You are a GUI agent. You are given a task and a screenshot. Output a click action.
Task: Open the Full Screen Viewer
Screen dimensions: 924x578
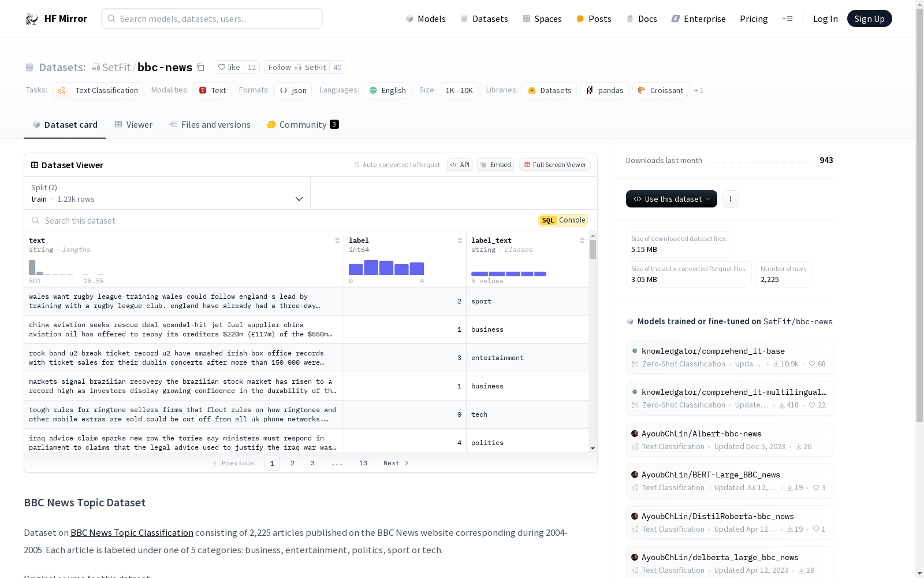pyautogui.click(x=555, y=165)
